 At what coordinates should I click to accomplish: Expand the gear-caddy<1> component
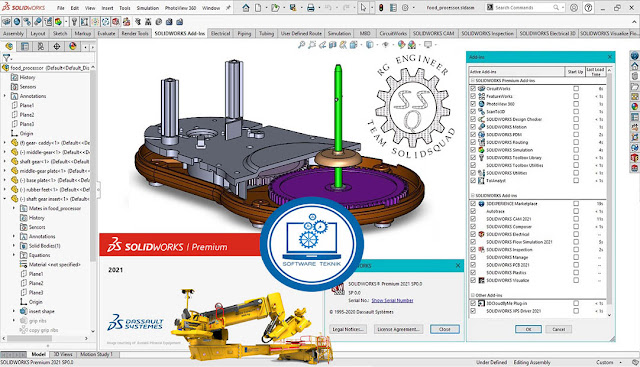[x=5, y=143]
